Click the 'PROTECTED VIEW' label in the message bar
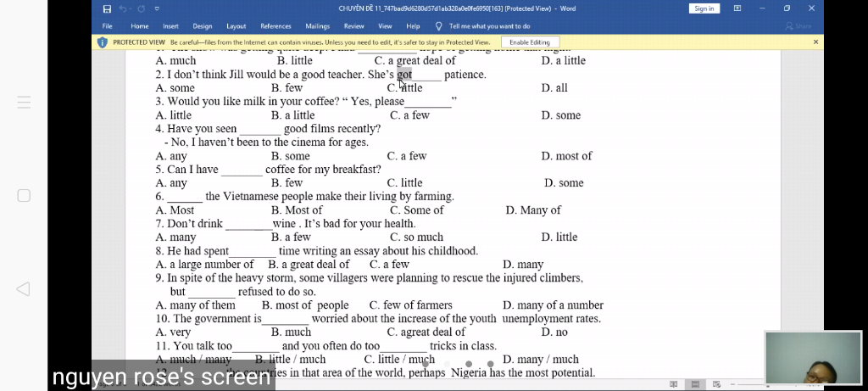868x391 pixels. click(x=139, y=42)
